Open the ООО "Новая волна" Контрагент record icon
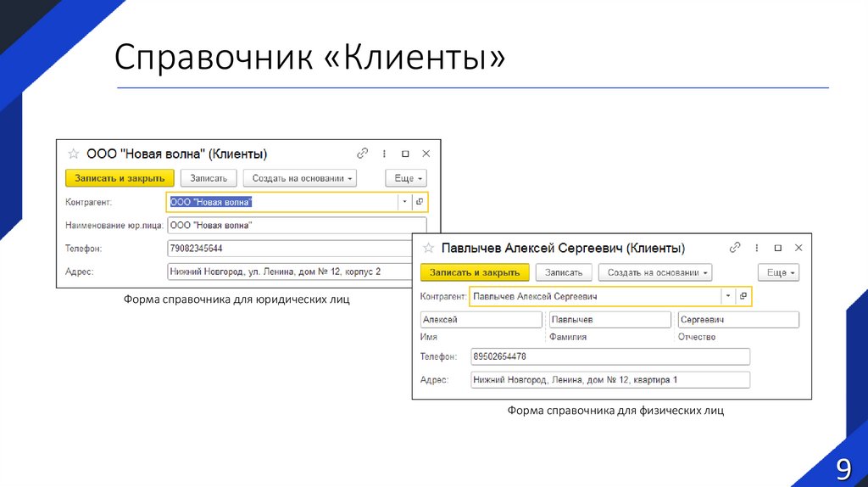868x487 pixels. coord(419,202)
